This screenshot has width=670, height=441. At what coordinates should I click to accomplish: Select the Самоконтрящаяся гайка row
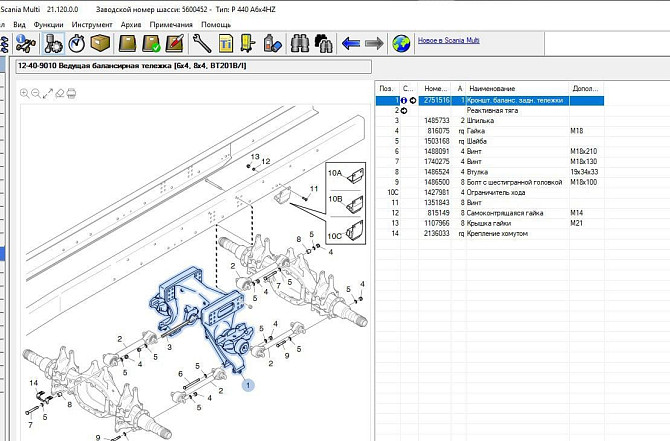pos(490,213)
